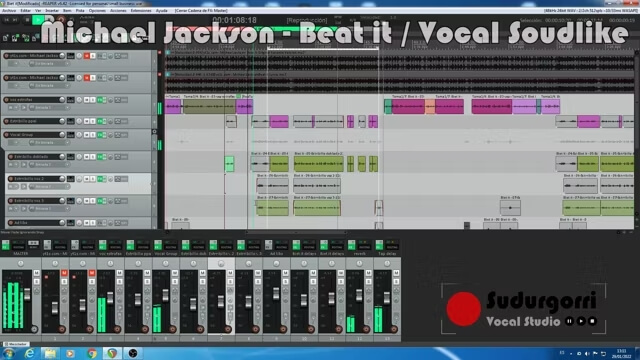Click the pan knob on 'Tap delay' mixer strip
This screenshot has height=360, width=640.
387,263
